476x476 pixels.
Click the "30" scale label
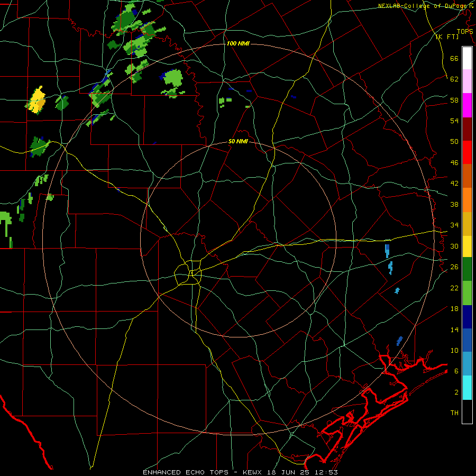pos(454,246)
